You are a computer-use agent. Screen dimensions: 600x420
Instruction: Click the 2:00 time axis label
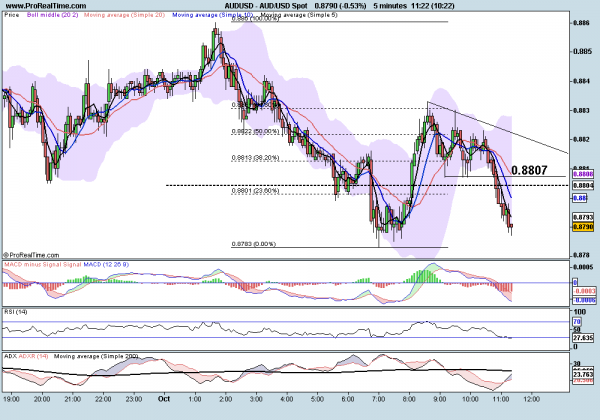point(225,399)
